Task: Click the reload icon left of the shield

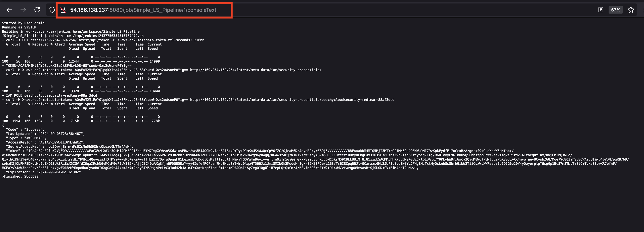Action: 38,10
